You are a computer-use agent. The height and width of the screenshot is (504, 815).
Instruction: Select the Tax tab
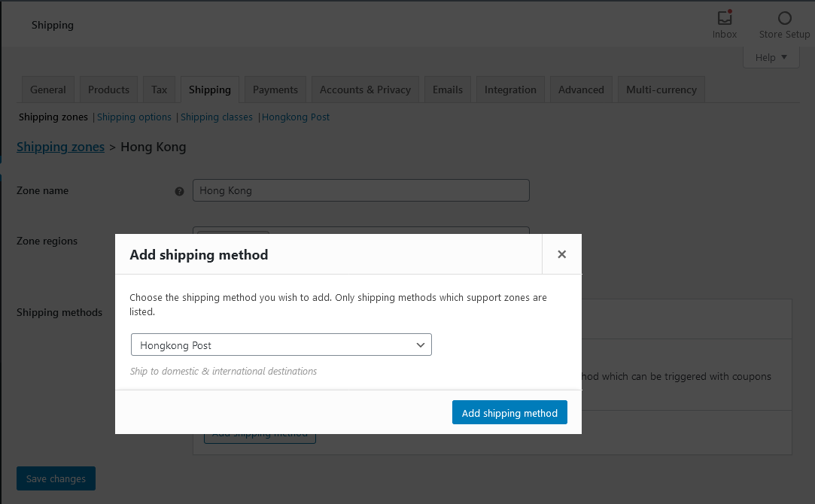point(159,90)
